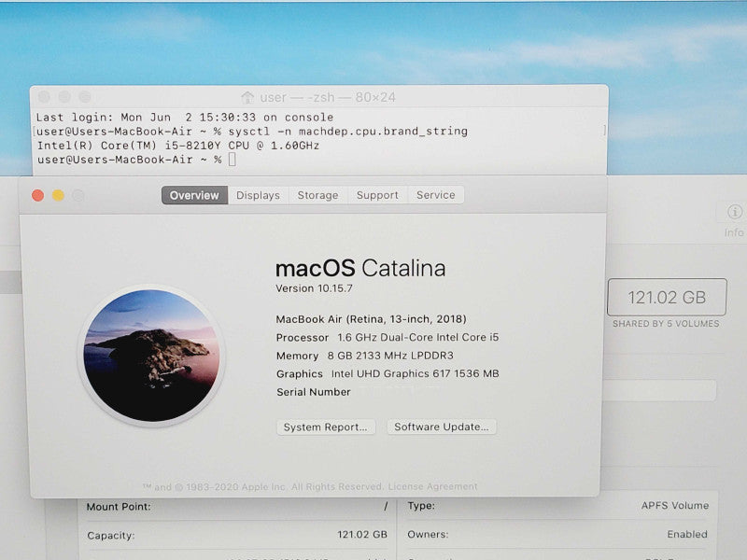Image resolution: width=747 pixels, height=560 pixels.
Task: Click the Terminal command prompt cursor
Action: coord(232,160)
